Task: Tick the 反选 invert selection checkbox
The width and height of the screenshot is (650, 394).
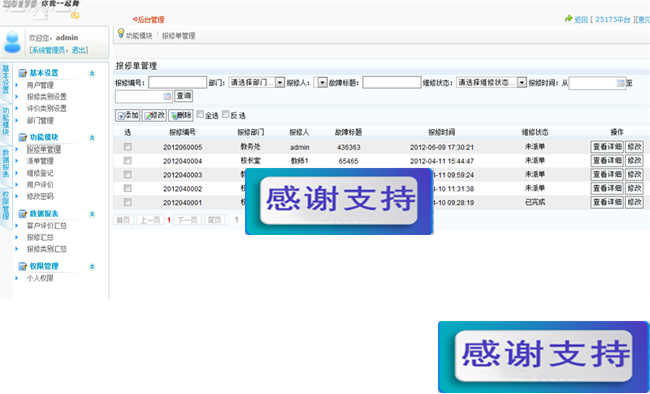Action: click(226, 114)
